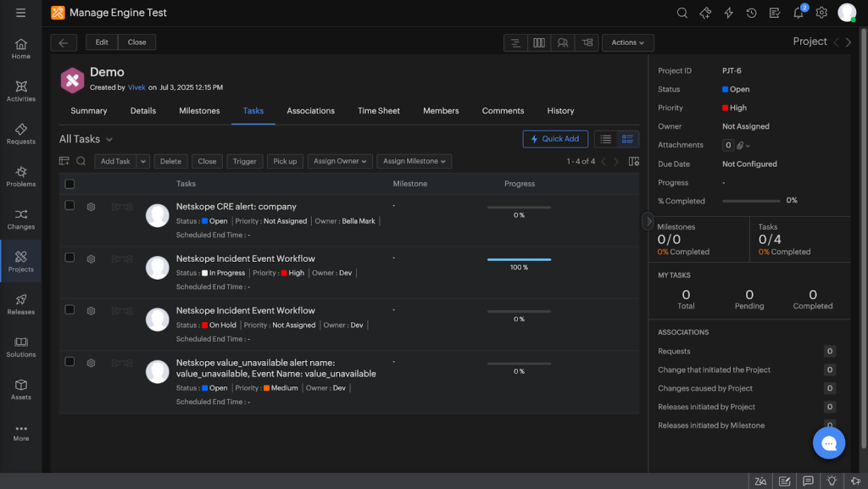Screen dimensions: 868x489
Task: Check the On Hold Netskope Incident task
Action: [x=70, y=309]
